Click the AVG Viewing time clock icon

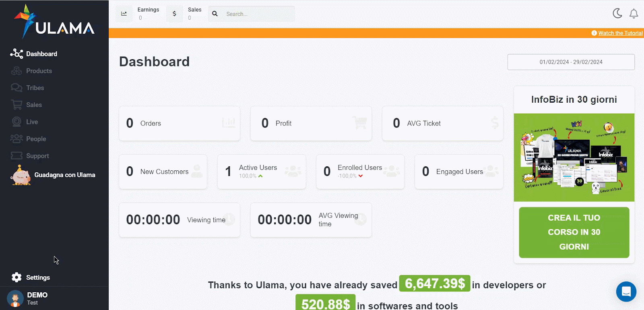pyautogui.click(x=361, y=219)
